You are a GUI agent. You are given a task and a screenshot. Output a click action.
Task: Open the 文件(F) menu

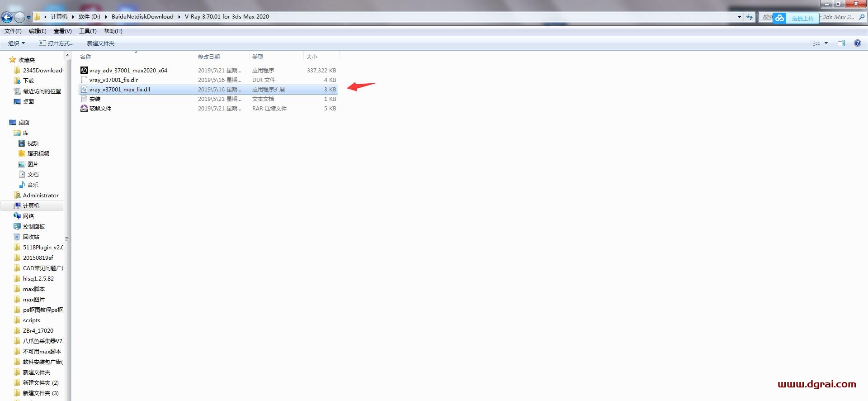click(x=13, y=31)
